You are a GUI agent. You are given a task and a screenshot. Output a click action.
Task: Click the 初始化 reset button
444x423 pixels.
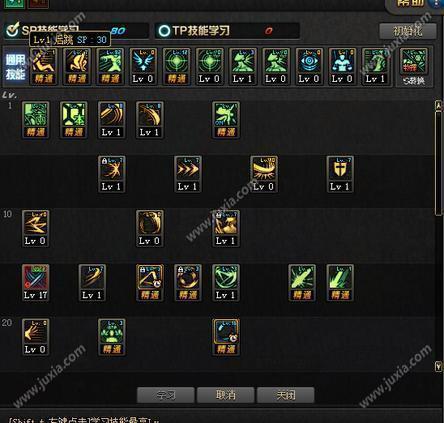pyautogui.click(x=408, y=31)
